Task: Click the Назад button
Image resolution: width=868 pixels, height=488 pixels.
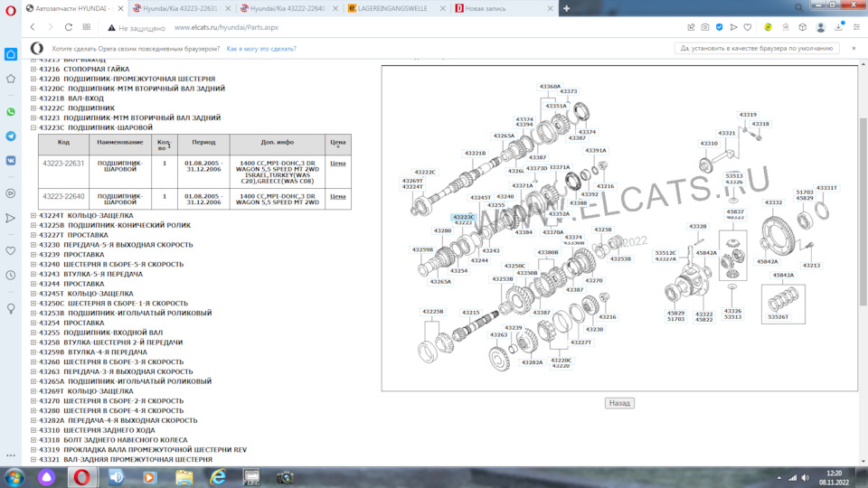Action: pos(619,403)
